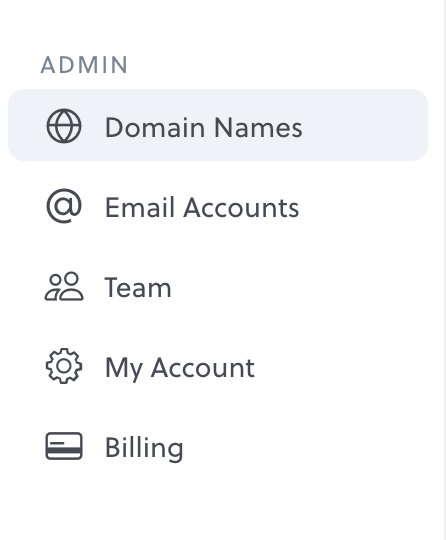Click the highlighted Domain Names row background
The image size is (446, 540).
365,125
